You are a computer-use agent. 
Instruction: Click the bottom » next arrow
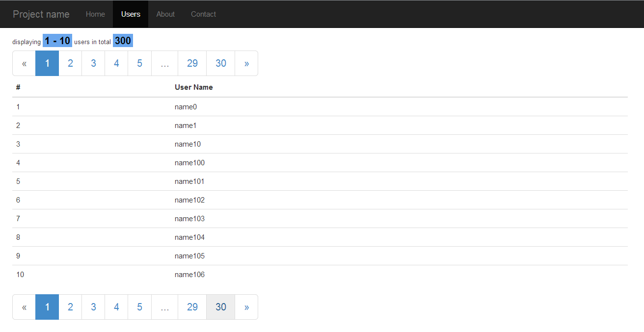[246, 306]
